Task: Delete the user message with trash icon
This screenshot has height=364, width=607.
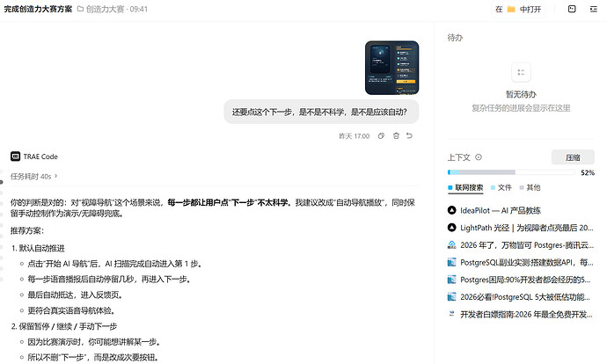Action: point(396,135)
